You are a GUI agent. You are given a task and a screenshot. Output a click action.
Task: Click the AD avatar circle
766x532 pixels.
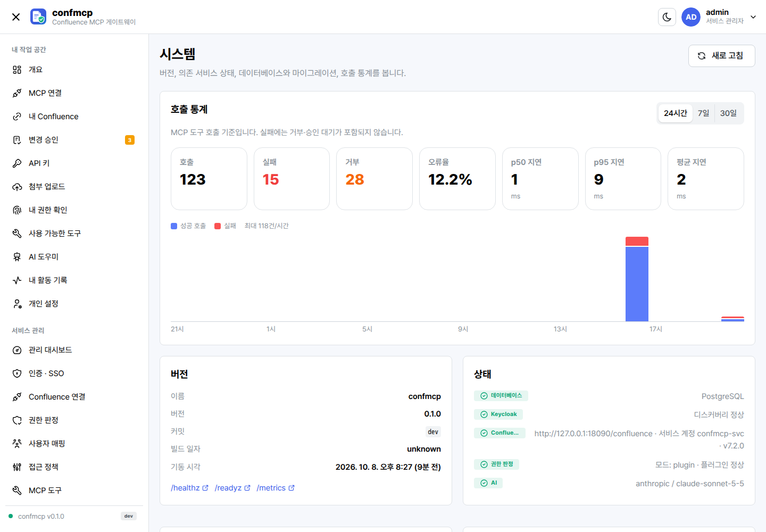point(691,17)
